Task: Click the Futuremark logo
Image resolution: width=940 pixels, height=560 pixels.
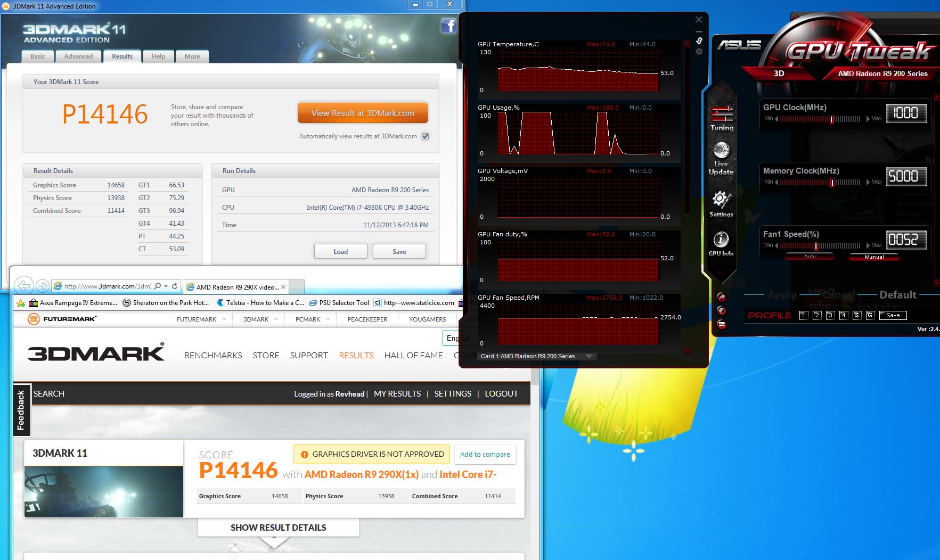Action: (x=62, y=319)
